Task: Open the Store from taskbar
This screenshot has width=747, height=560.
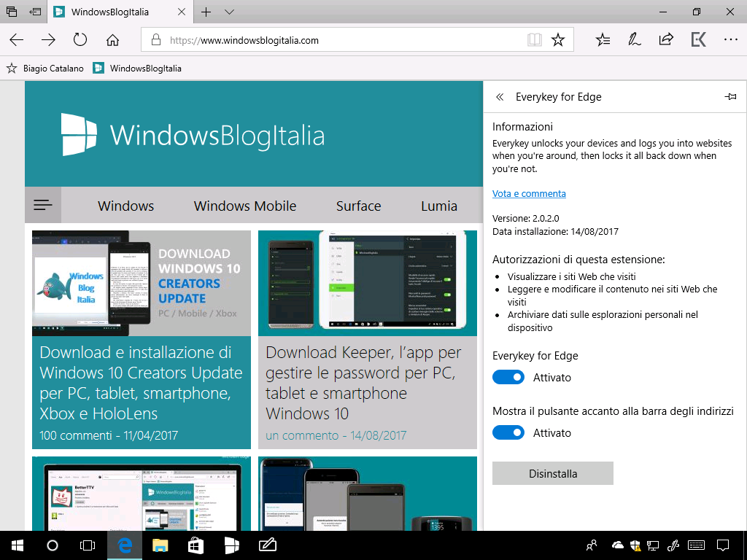Action: pos(196,545)
